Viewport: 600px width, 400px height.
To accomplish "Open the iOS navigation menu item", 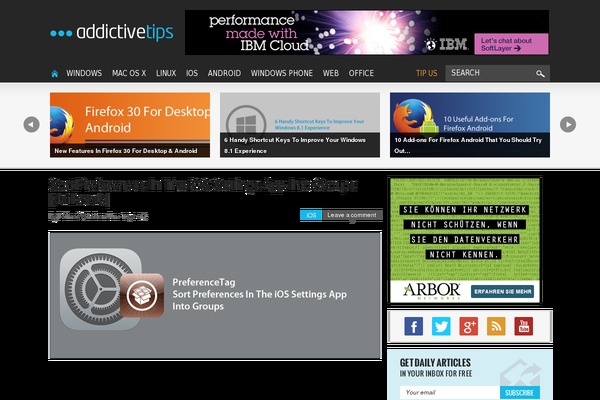I will [192, 73].
